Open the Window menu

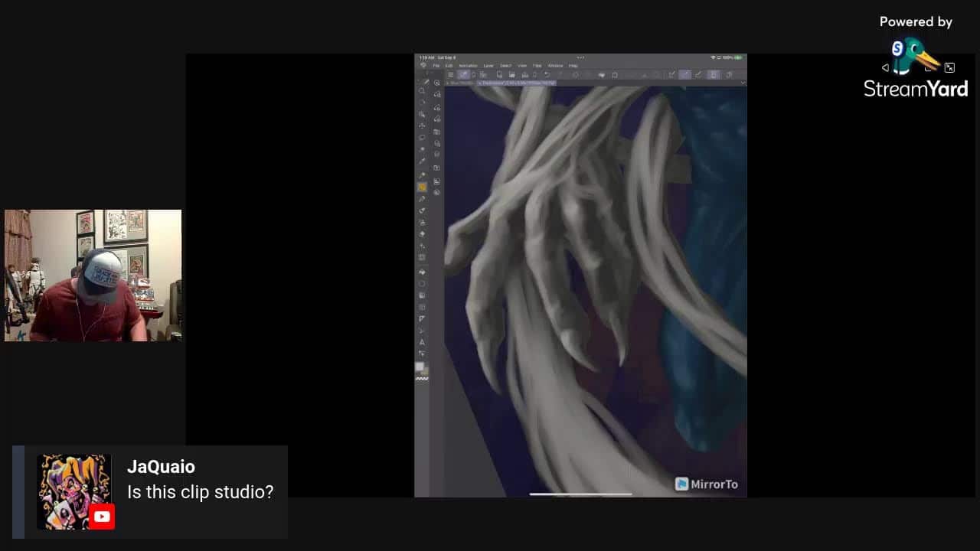[555, 66]
